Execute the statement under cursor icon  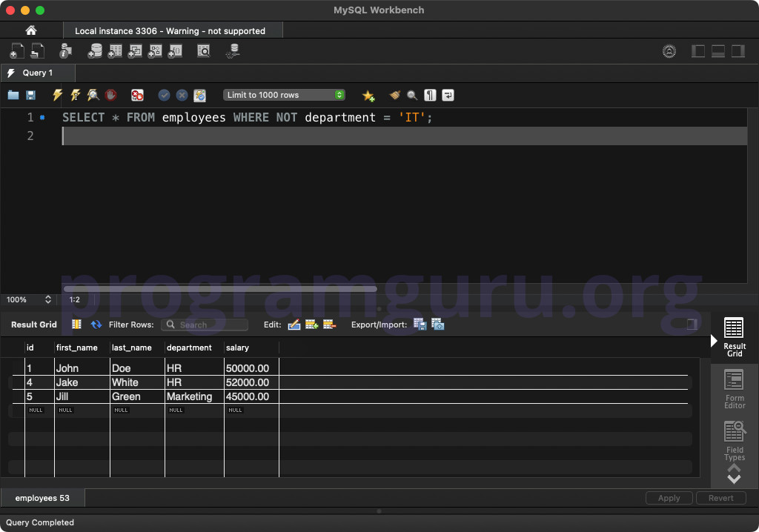75,95
